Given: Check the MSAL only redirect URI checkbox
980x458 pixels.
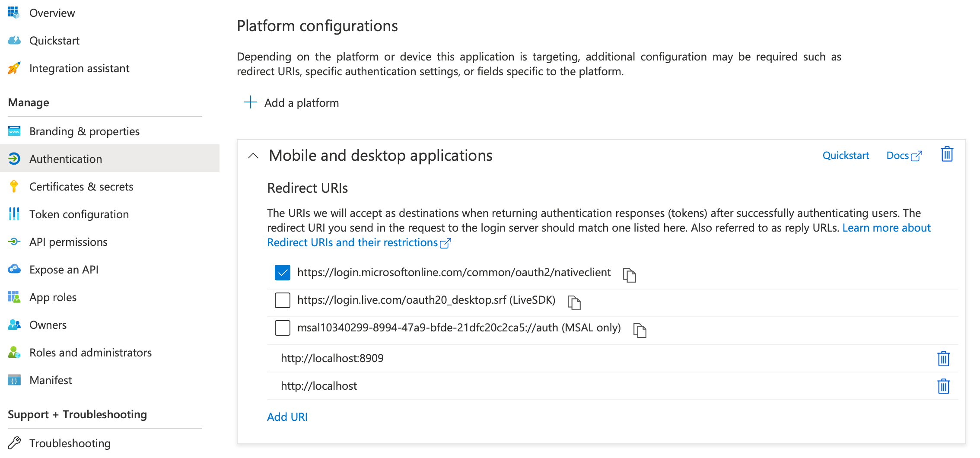Looking at the screenshot, I should pos(283,328).
